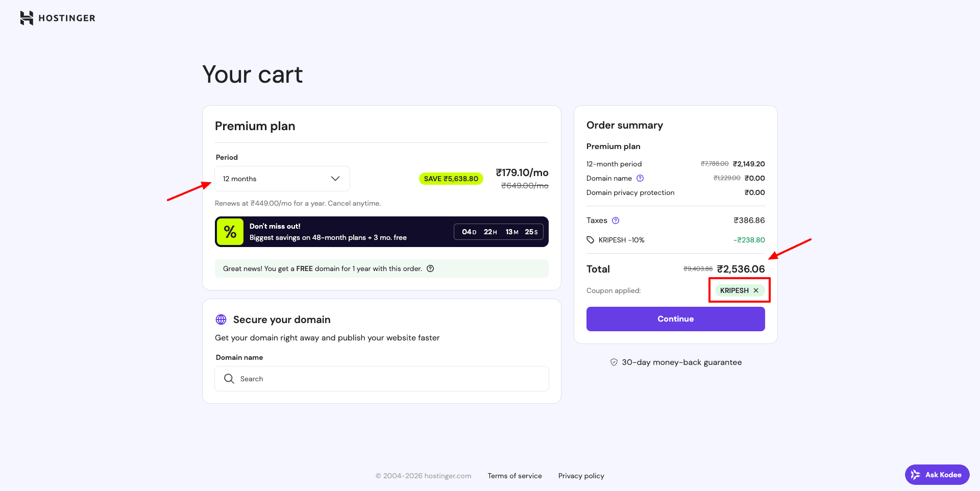Open the free domain info tooltip icon
Screen dimensions: 980x491
pos(430,268)
